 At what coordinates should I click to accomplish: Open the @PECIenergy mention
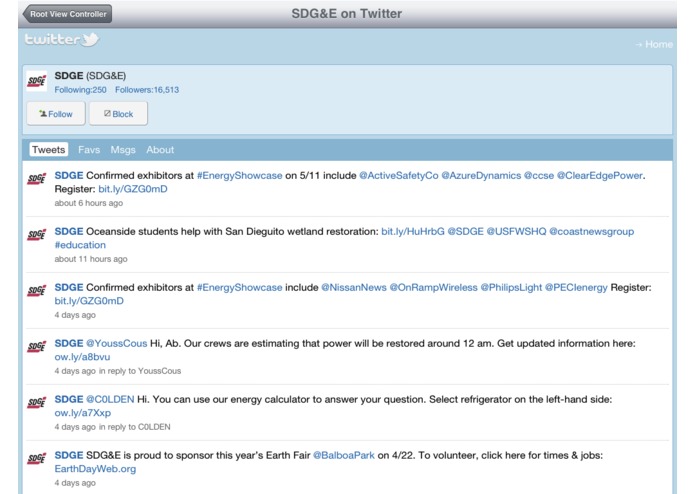click(576, 288)
